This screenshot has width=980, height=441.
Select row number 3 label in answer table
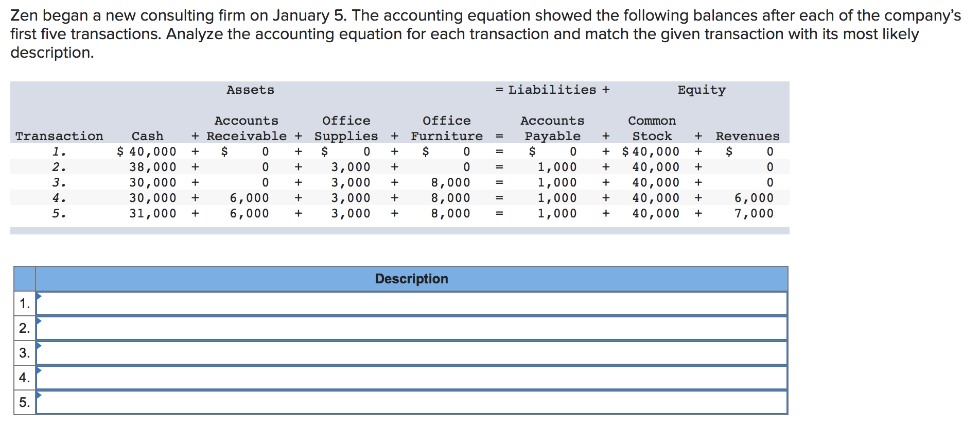coord(25,353)
